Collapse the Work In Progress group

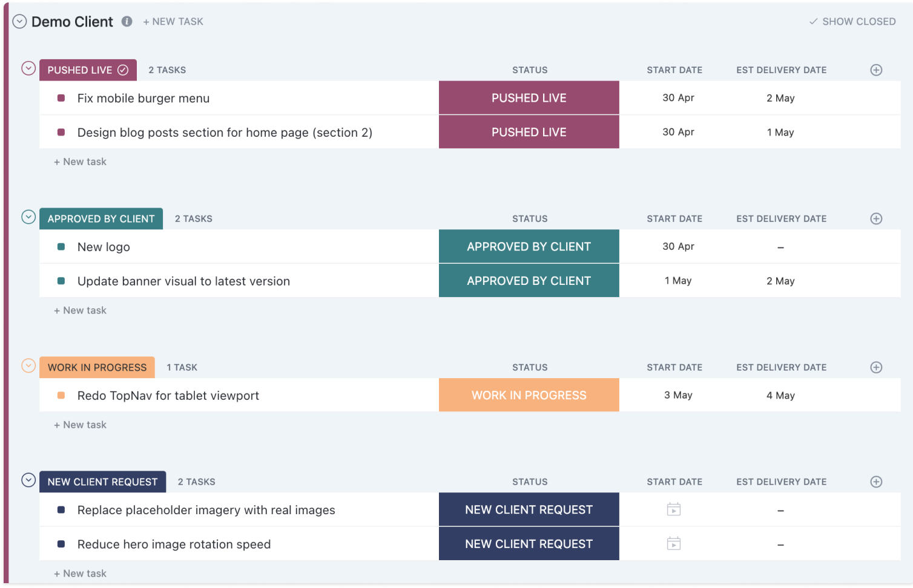(x=28, y=366)
